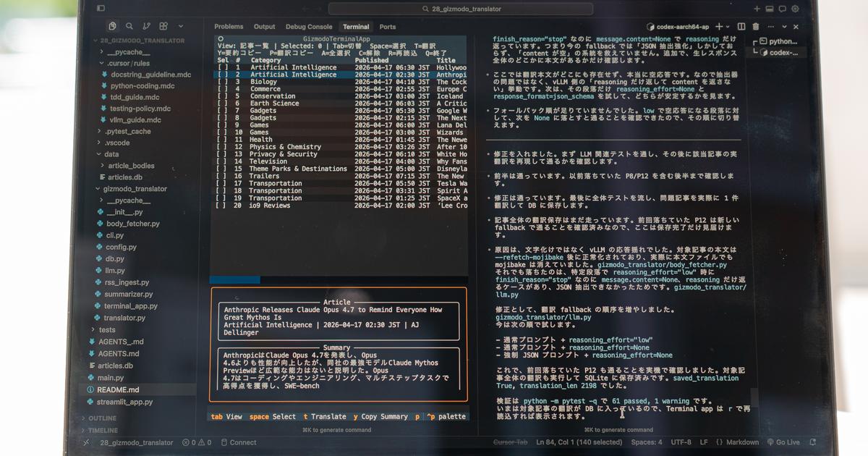Open the errors and warnings indicator
This screenshot has height=456, width=868.
(197, 442)
